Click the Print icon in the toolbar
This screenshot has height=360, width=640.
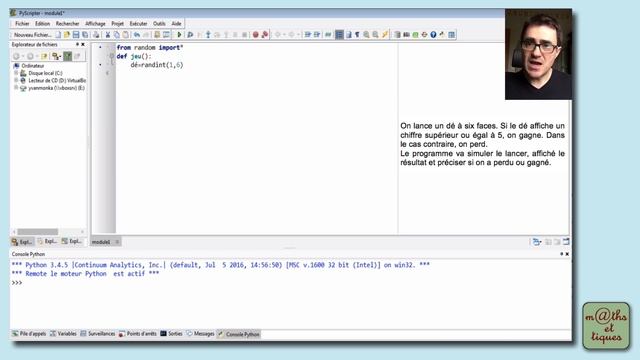pos(96,35)
